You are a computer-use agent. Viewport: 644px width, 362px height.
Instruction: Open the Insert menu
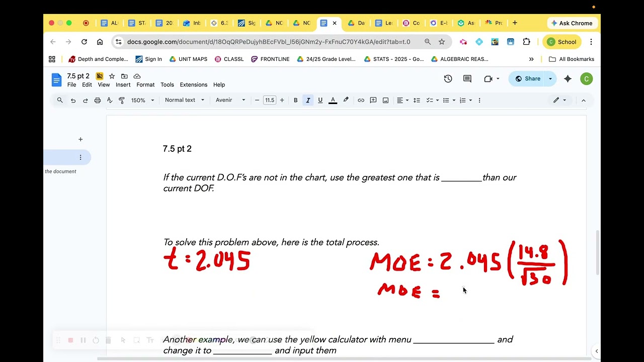123,84
